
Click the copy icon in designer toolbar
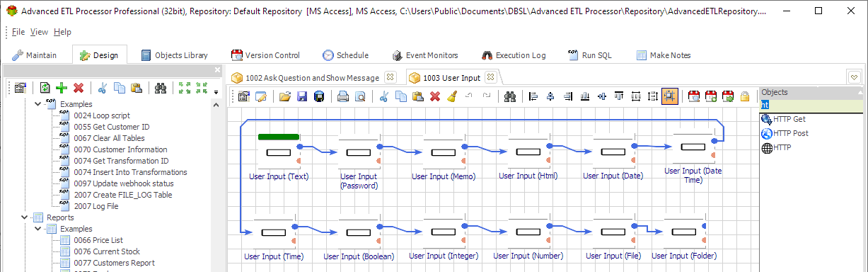(x=401, y=97)
